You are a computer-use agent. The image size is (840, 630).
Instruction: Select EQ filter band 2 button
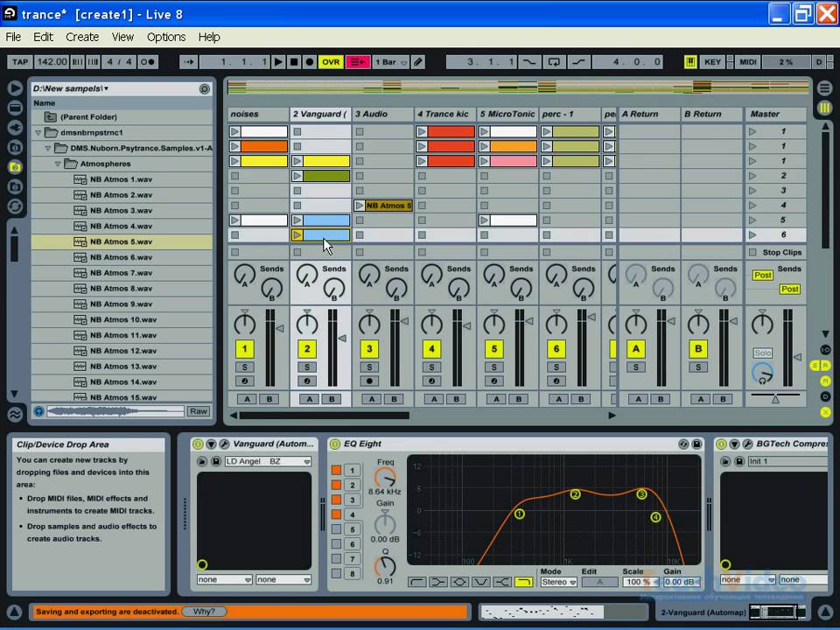point(352,486)
